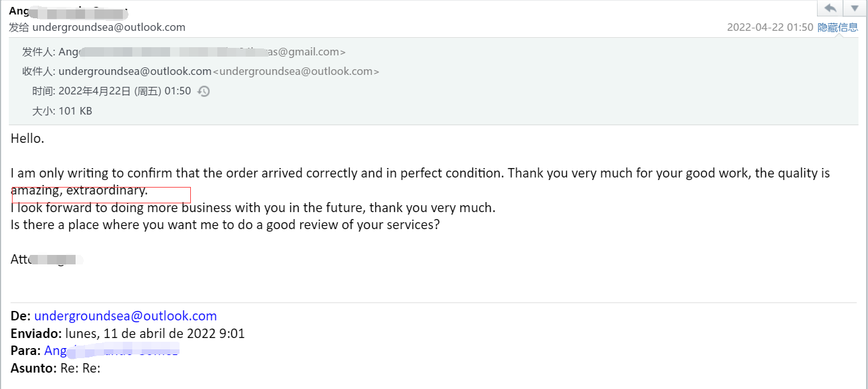Click the recipient name link after Para:

click(111, 351)
